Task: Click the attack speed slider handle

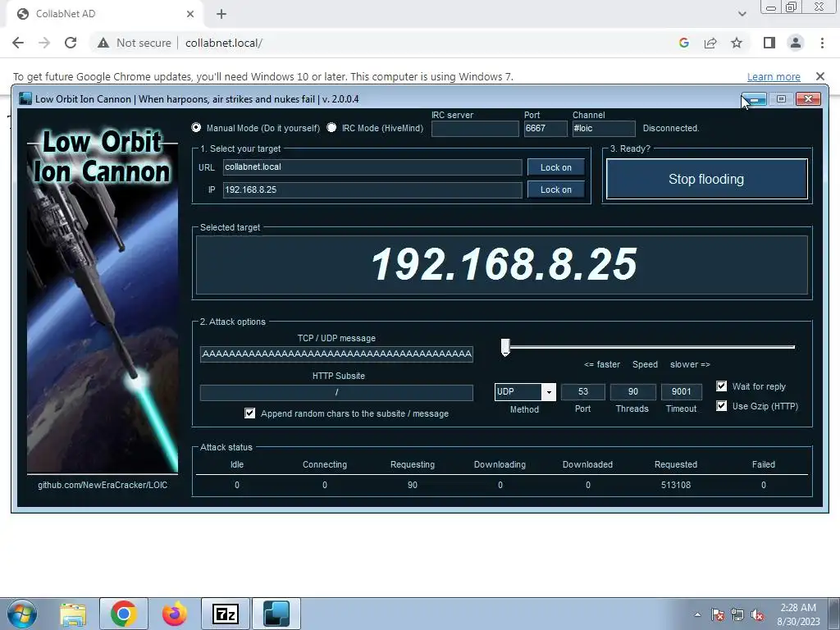Action: point(505,347)
